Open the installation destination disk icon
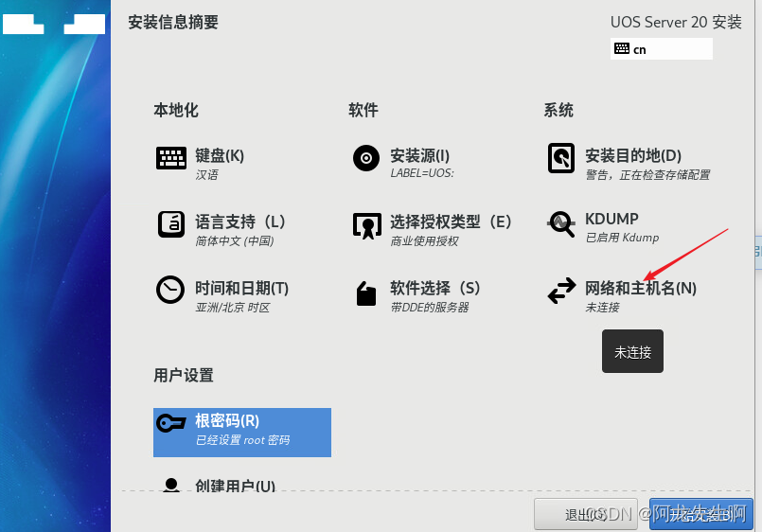The image size is (762, 532). [561, 158]
